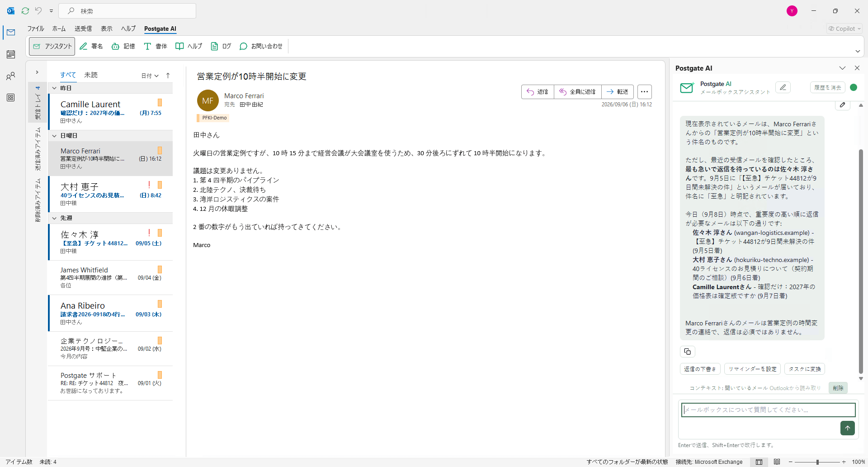868x467 pixels.
Task: Click the account avatar Y in title bar
Action: coord(792,11)
